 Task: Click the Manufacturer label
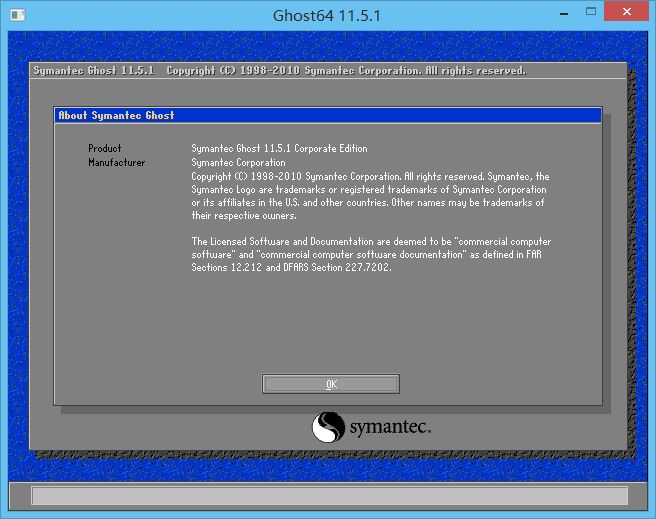117,162
